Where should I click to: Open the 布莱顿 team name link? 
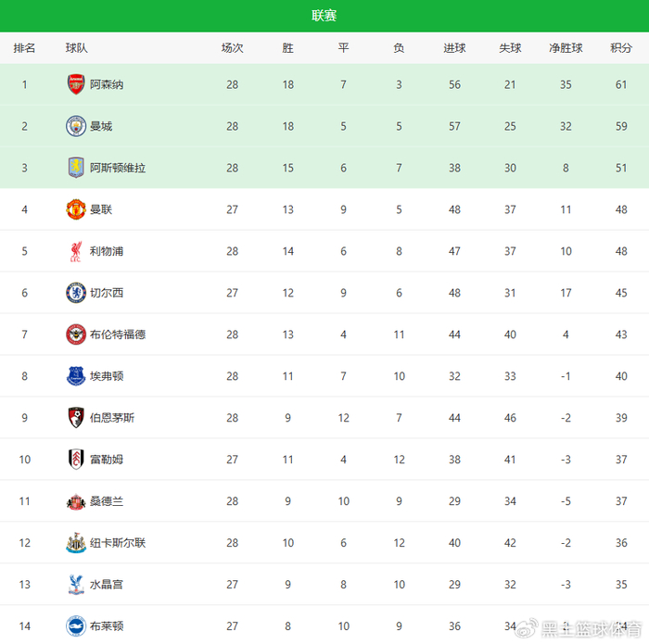(107, 626)
